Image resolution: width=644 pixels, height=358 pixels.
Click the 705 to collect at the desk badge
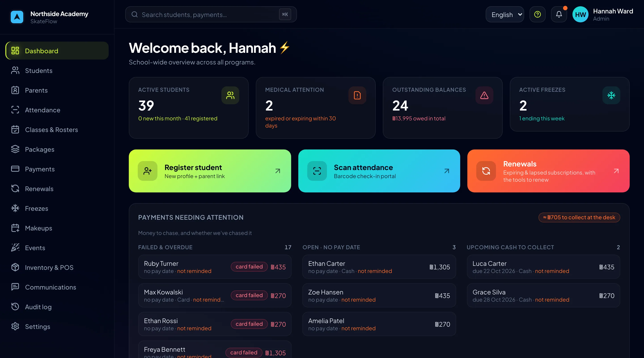(579, 217)
